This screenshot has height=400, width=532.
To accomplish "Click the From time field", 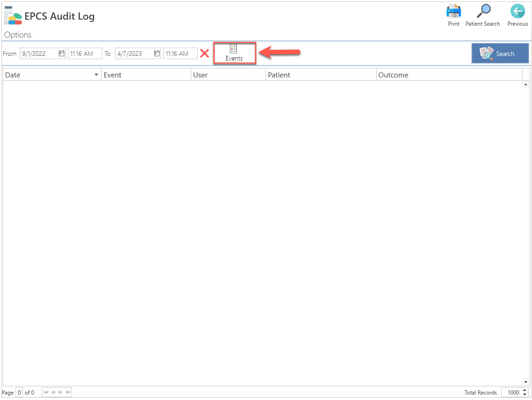I will [x=85, y=54].
